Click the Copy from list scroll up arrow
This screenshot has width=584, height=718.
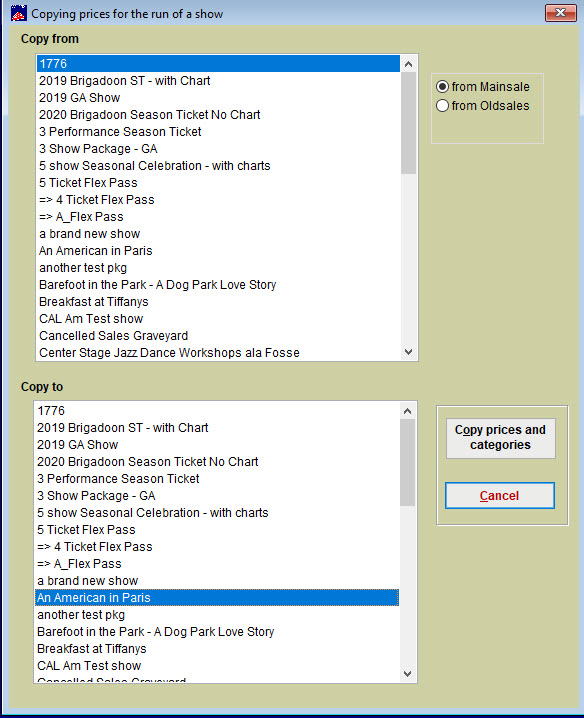tap(409, 64)
